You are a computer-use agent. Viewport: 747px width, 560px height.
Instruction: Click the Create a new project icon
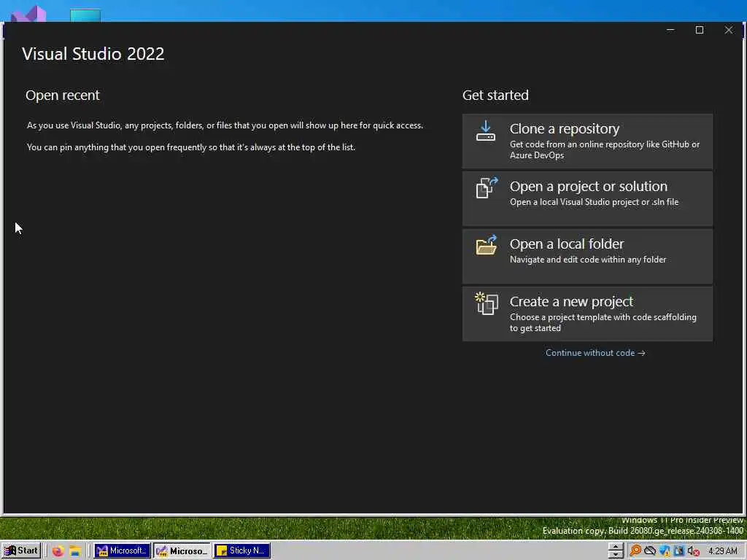pos(487,303)
